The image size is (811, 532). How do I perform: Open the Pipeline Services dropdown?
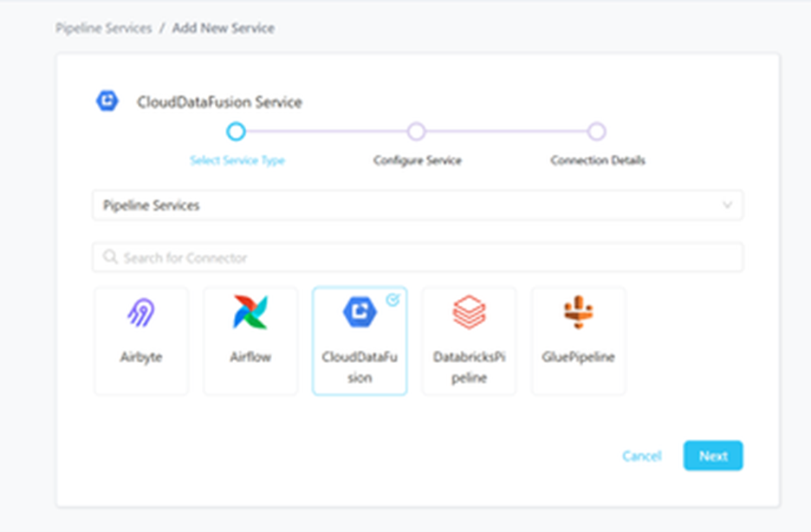tap(417, 205)
